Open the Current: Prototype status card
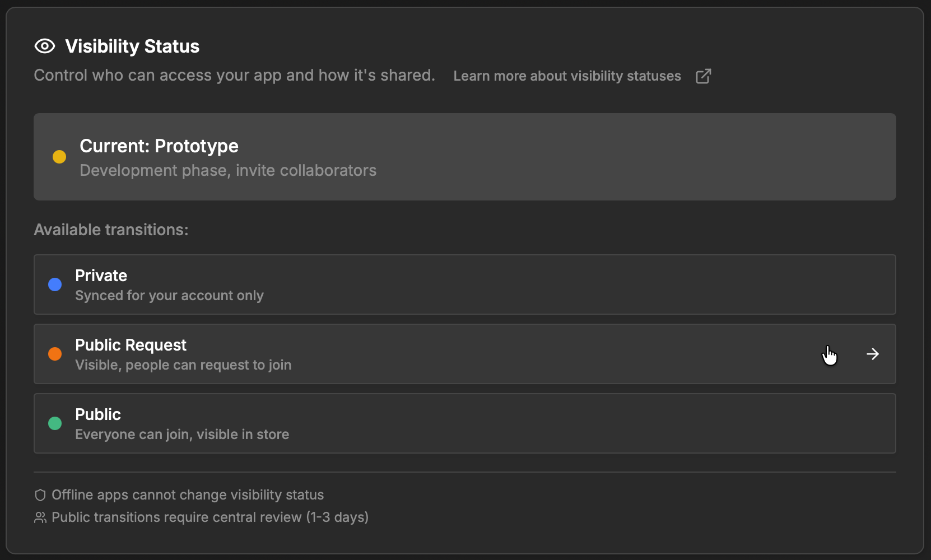This screenshot has width=931, height=560. click(x=465, y=157)
